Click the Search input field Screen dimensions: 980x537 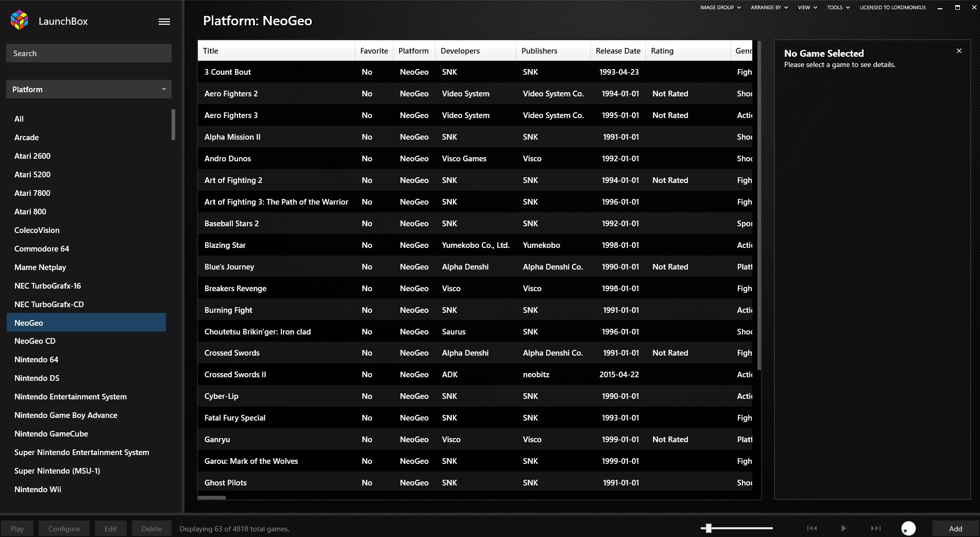[89, 53]
